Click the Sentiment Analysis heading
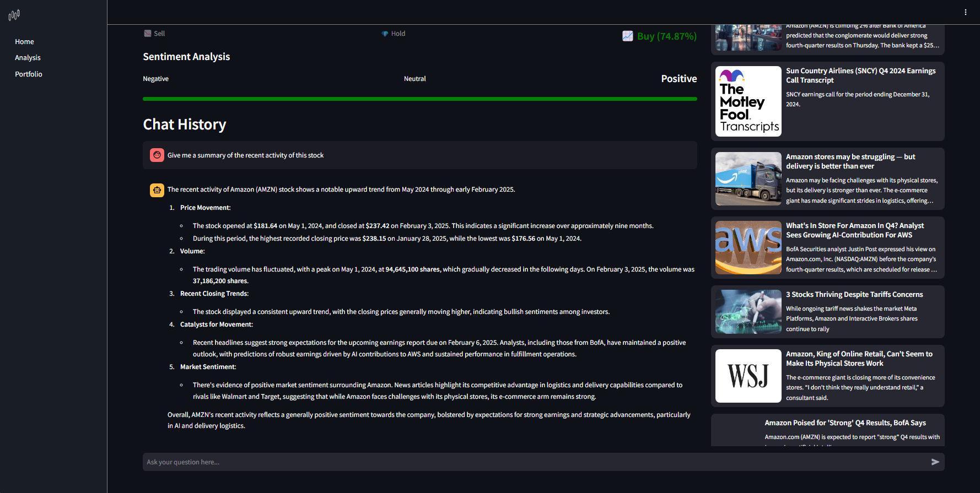The width and height of the screenshot is (980, 493). (x=186, y=57)
